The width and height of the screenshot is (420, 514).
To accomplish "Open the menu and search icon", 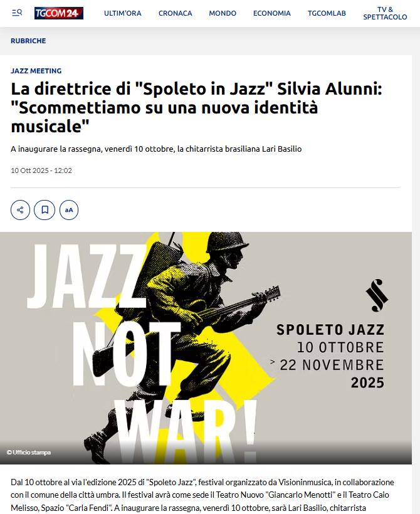I will [17, 13].
